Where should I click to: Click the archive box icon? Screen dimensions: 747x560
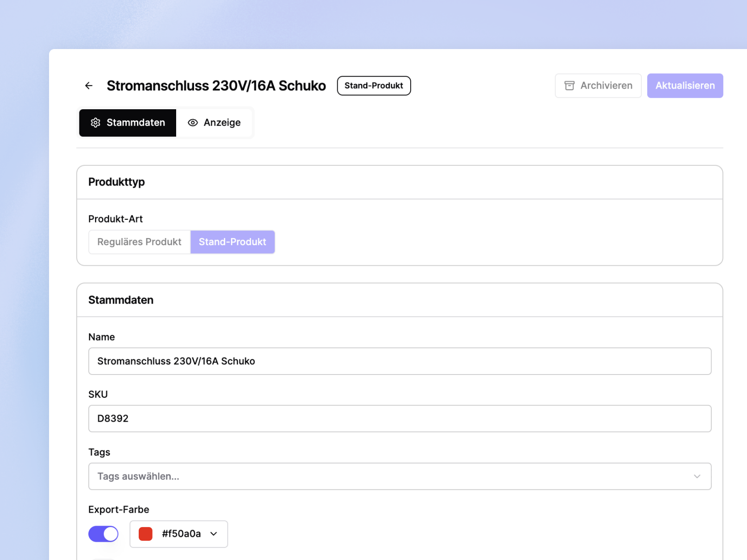tap(570, 86)
